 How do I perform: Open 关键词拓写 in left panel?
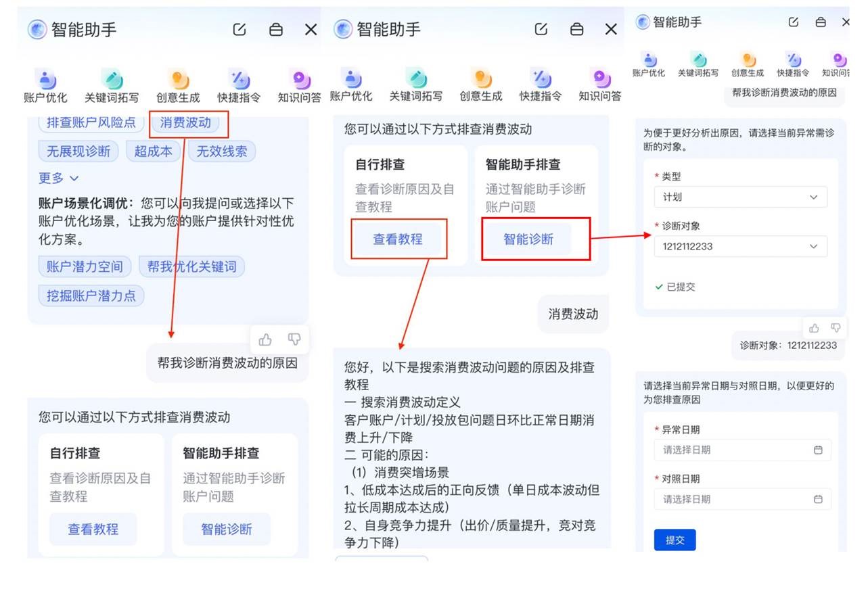[x=112, y=87]
